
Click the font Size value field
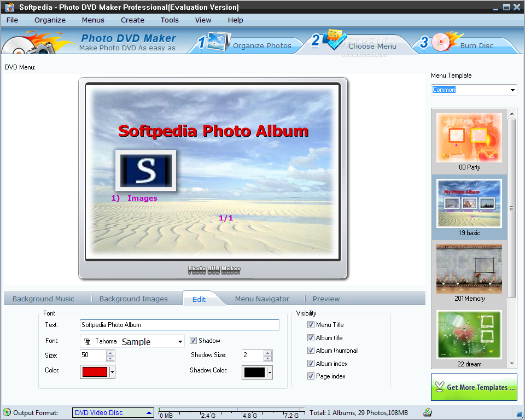tap(93, 355)
